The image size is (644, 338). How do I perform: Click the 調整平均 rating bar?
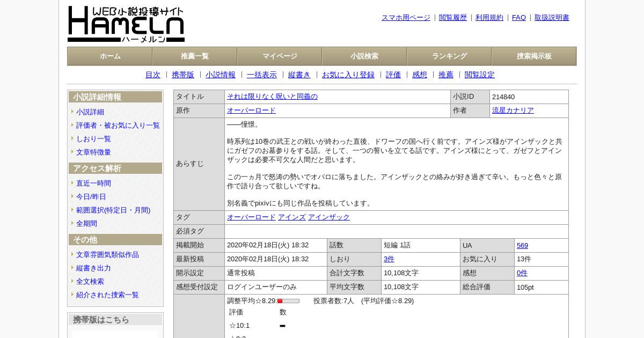[288, 301]
